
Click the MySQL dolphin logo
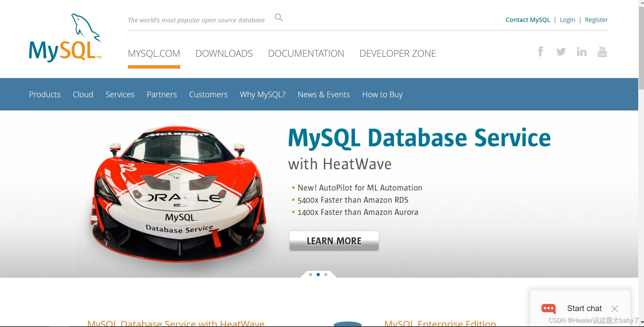pos(65,38)
